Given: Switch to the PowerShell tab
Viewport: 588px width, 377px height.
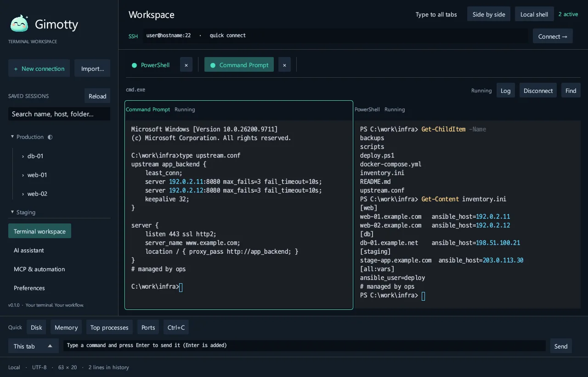Looking at the screenshot, I should pyautogui.click(x=151, y=65).
